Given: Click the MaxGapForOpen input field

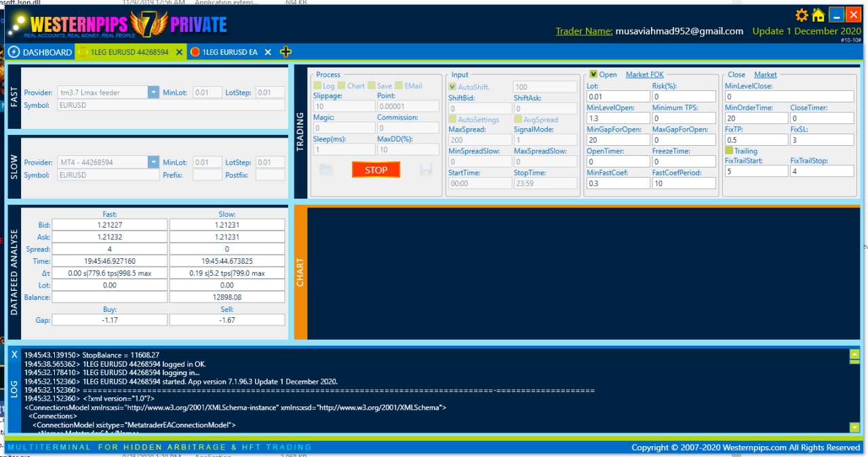Looking at the screenshot, I should 684,140.
